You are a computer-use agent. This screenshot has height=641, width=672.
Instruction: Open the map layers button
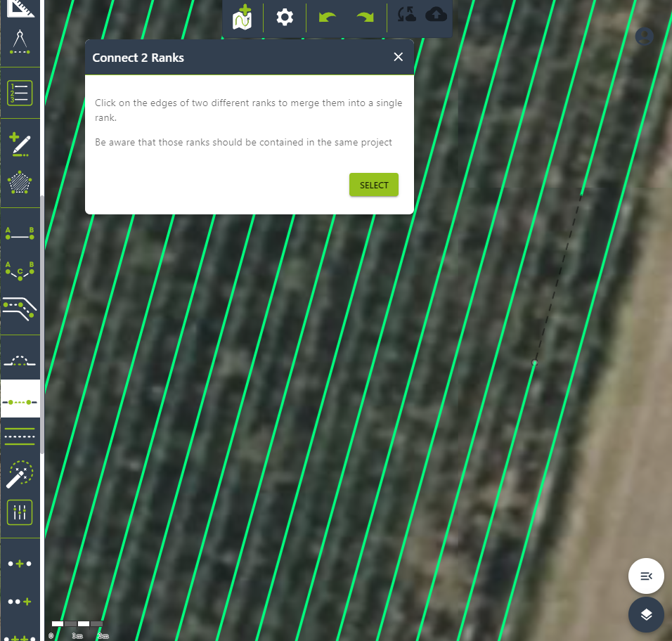click(x=646, y=614)
